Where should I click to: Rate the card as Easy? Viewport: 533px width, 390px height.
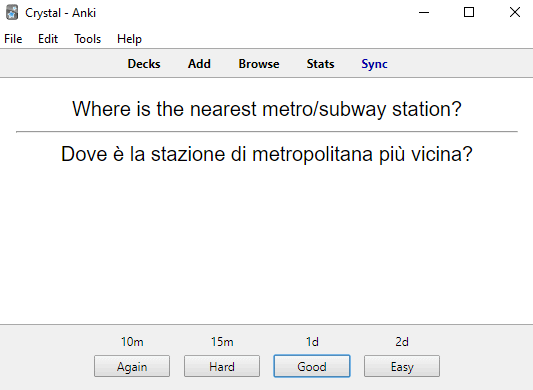402,366
